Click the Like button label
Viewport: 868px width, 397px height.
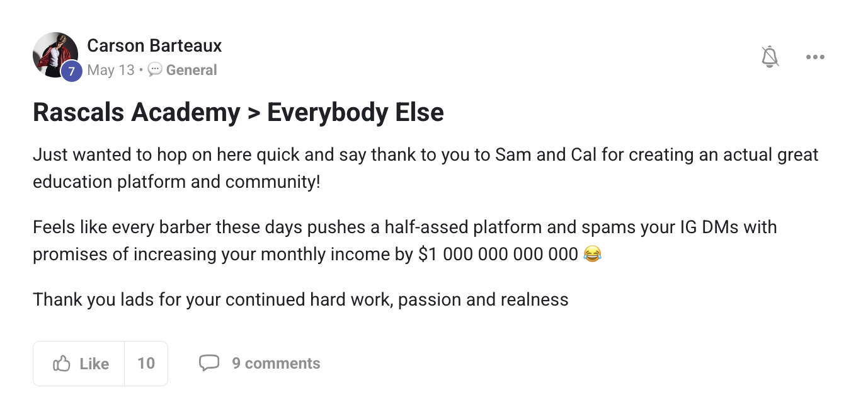pyautogui.click(x=94, y=364)
